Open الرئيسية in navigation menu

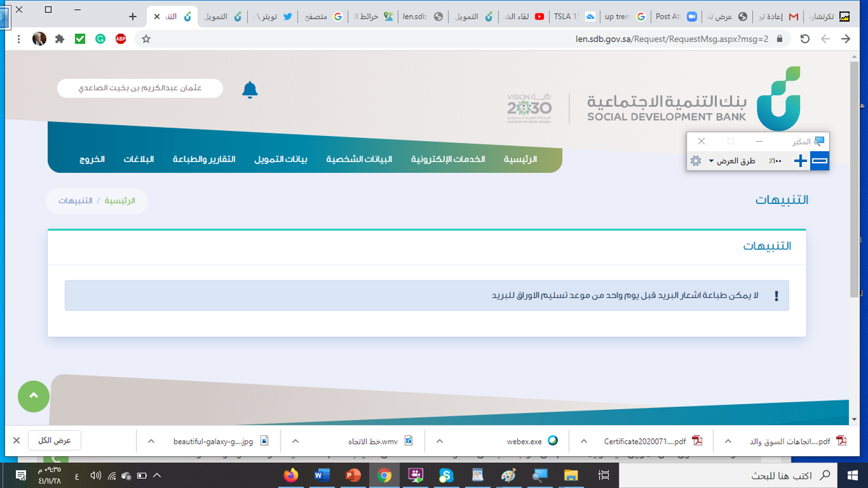pos(520,159)
